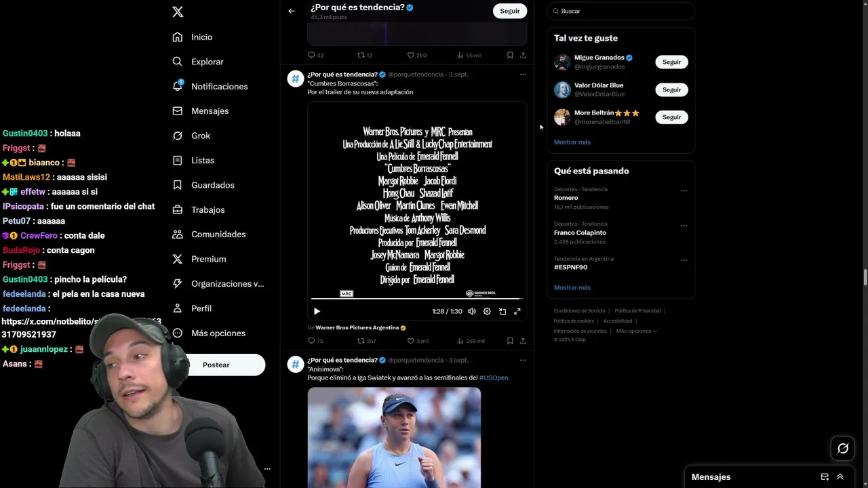This screenshot has width=868, height=488.
Task: Click the Comunidades people icon
Action: pyautogui.click(x=178, y=235)
